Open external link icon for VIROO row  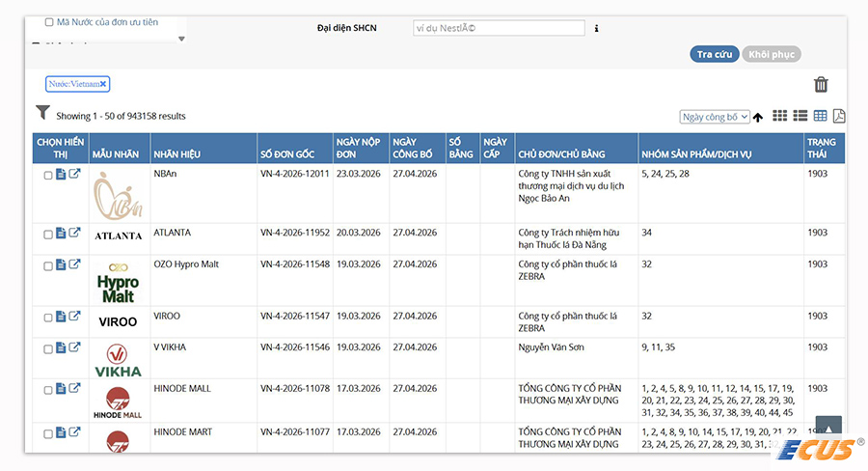74,316
